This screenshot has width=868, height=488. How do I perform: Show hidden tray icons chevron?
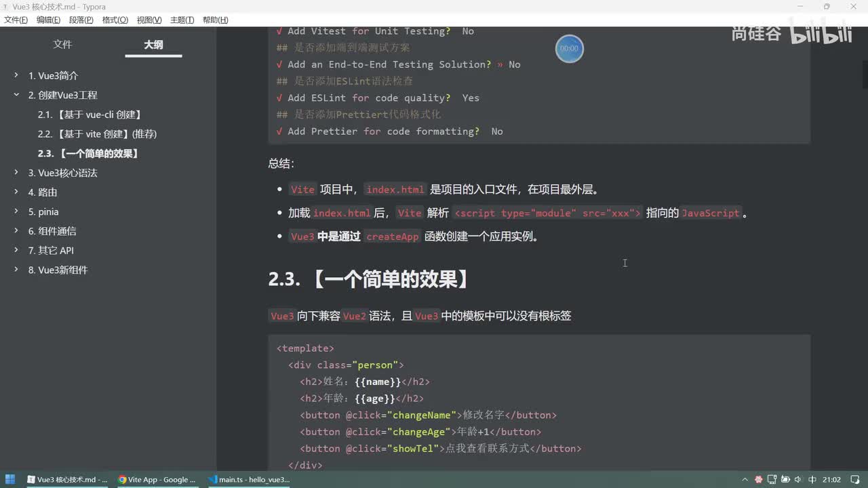(746, 480)
